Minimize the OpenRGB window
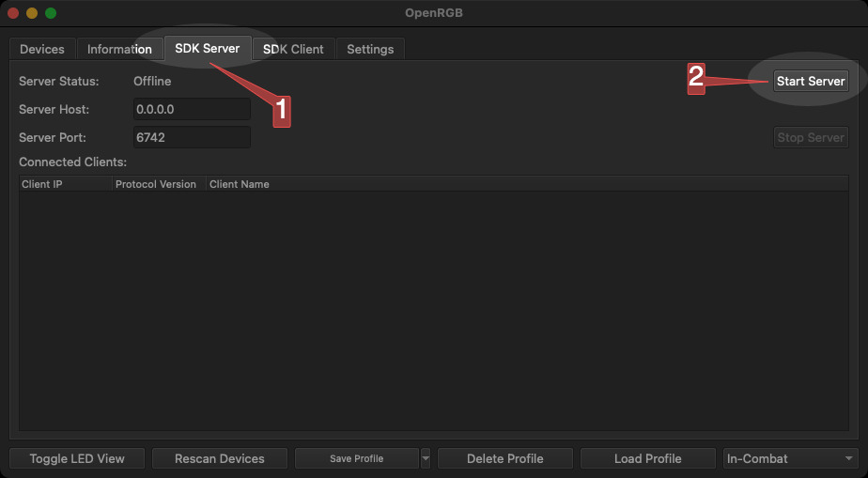This screenshot has height=478, width=868. pyautogui.click(x=32, y=13)
